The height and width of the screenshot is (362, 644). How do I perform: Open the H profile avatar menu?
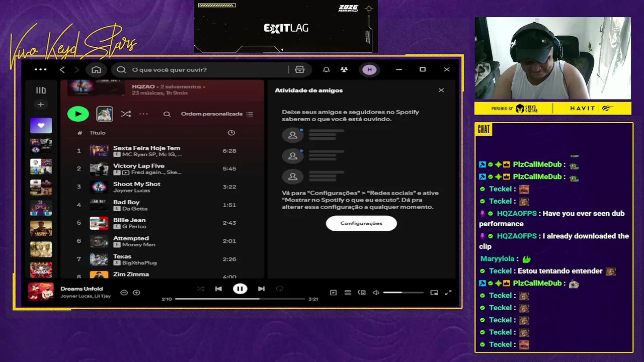pyautogui.click(x=370, y=69)
